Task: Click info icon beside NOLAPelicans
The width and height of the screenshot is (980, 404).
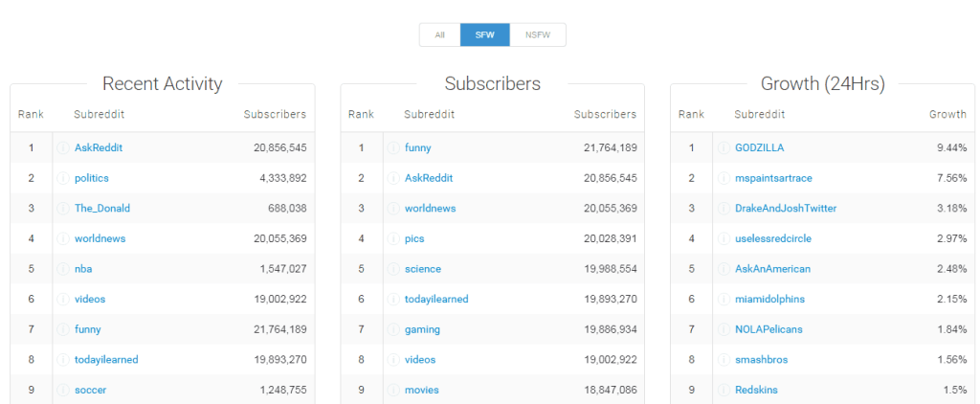Action: 724,329
